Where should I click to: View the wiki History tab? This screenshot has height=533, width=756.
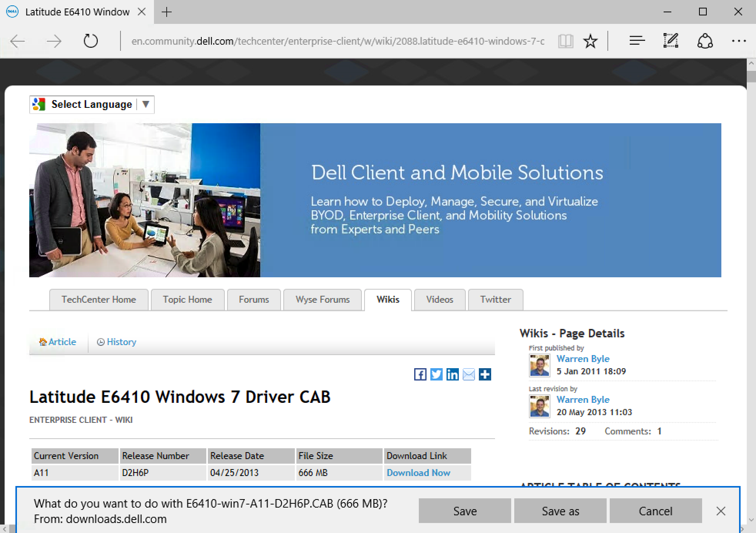click(x=117, y=342)
